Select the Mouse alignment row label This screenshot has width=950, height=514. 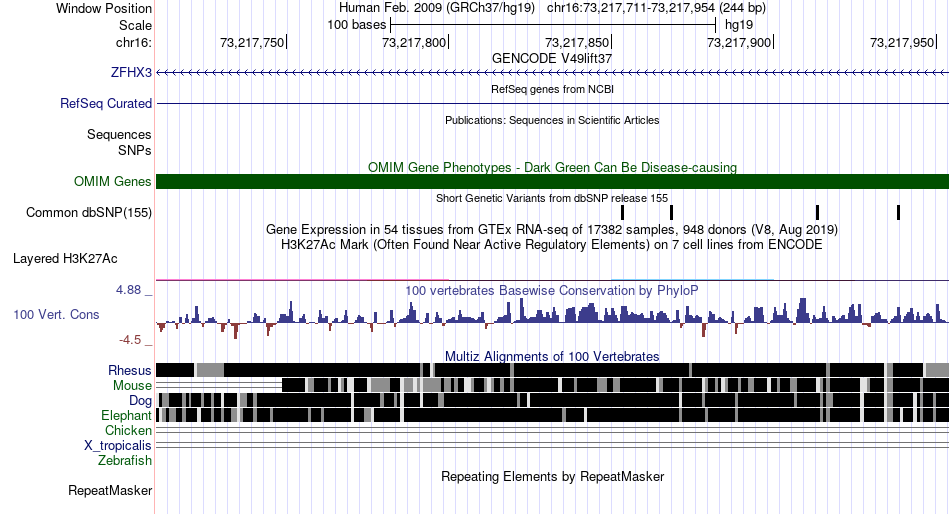click(132, 386)
